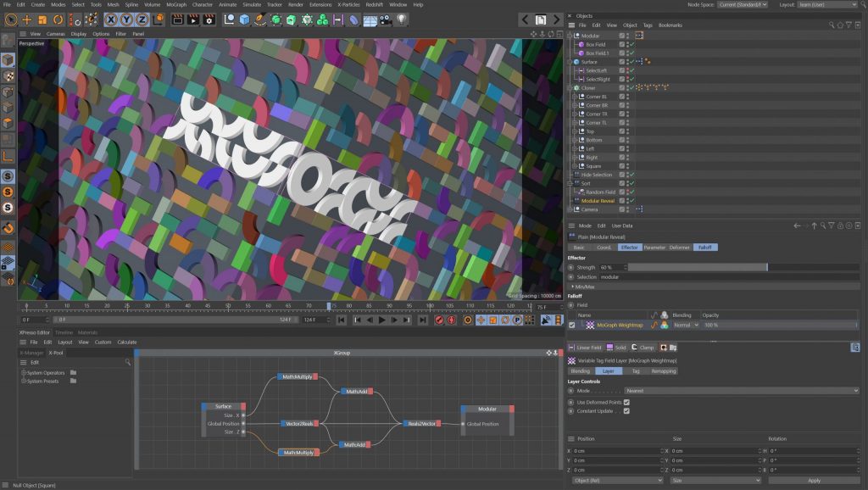Screen dimensions: 868x490
Task: Add a Linear Field layer
Action: coord(587,349)
